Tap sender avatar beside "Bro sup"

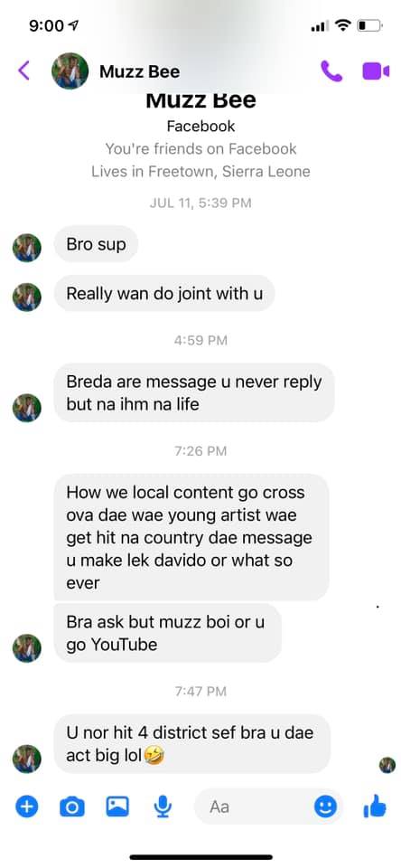tap(26, 248)
